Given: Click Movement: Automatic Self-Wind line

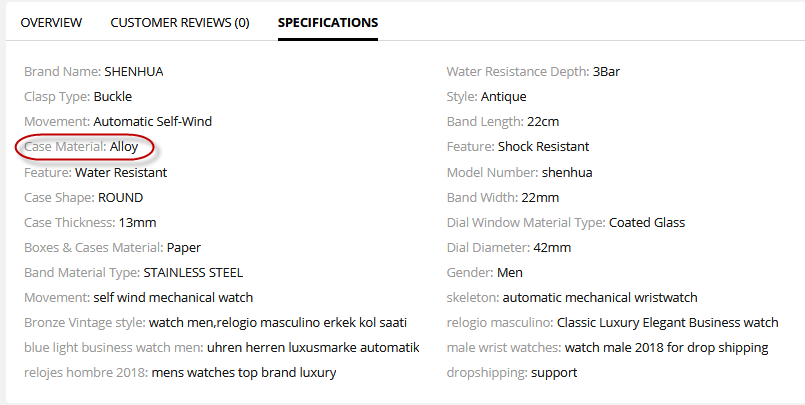Looking at the screenshot, I should [x=118, y=122].
